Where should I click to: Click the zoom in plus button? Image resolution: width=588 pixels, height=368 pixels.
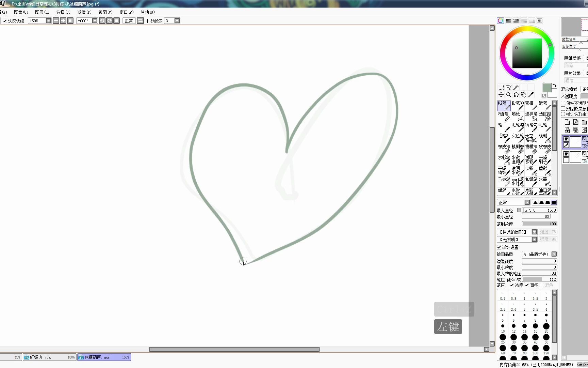click(63, 21)
